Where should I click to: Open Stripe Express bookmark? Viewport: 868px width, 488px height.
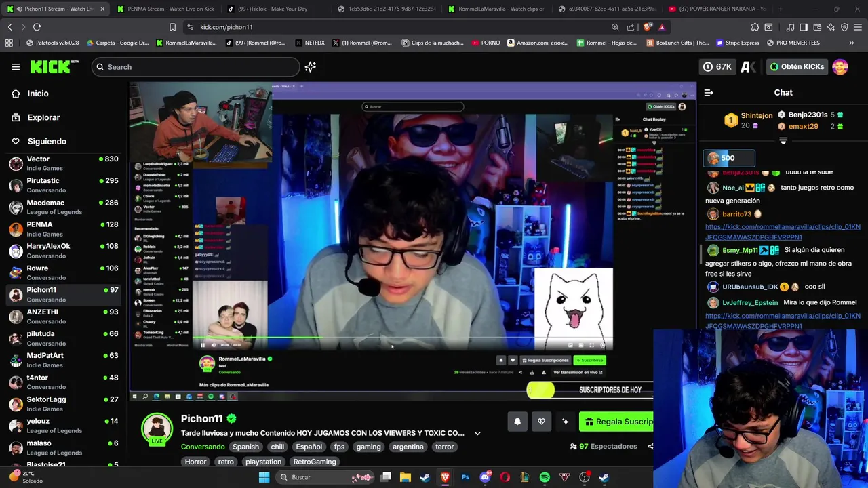737,43
